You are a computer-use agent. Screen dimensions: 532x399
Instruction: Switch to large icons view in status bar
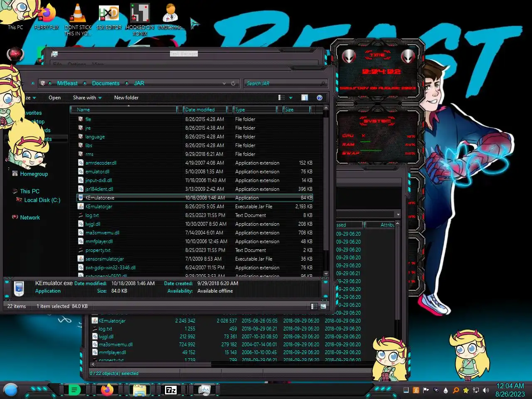coord(323,306)
